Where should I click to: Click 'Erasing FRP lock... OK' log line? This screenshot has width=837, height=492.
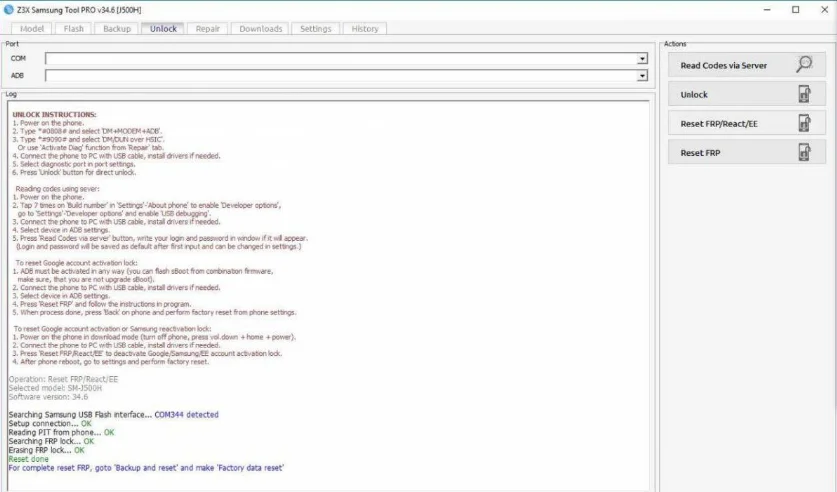click(46, 450)
